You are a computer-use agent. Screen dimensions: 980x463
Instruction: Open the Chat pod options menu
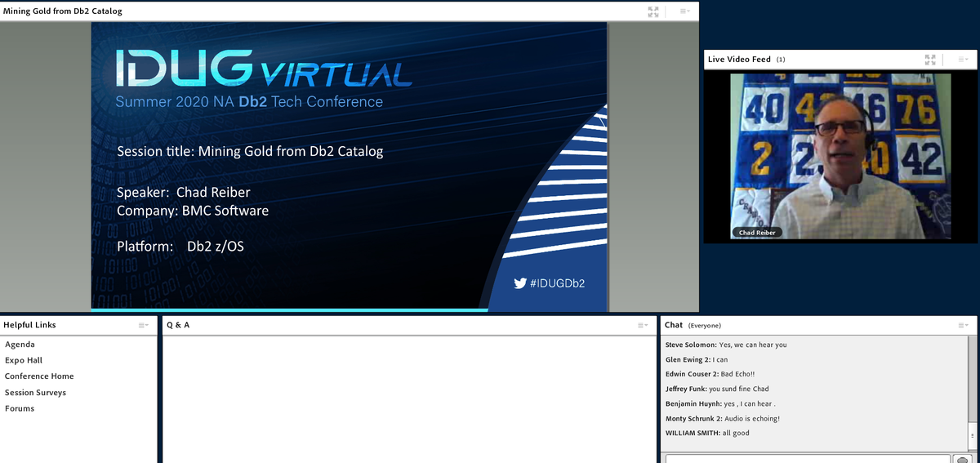pyautogui.click(x=965, y=326)
